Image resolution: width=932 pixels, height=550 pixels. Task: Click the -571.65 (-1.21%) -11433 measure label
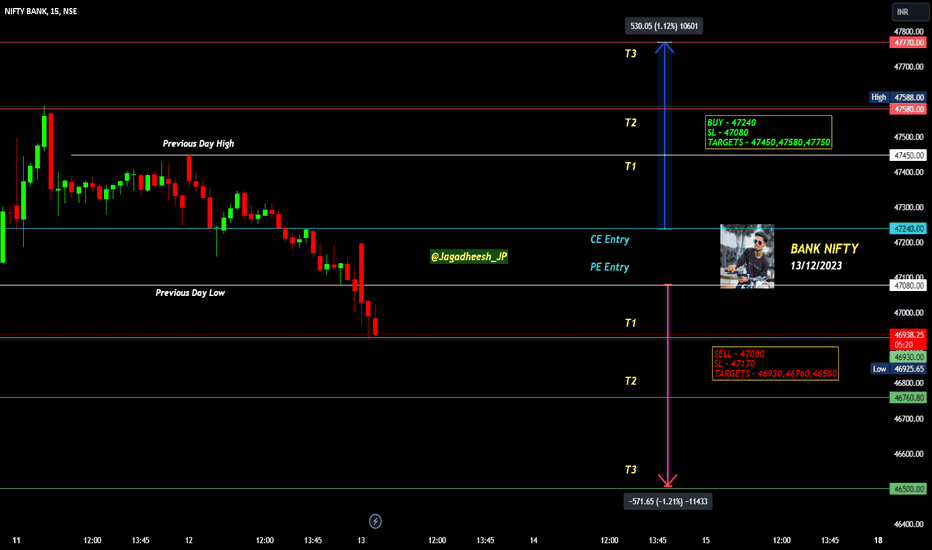pyautogui.click(x=668, y=501)
